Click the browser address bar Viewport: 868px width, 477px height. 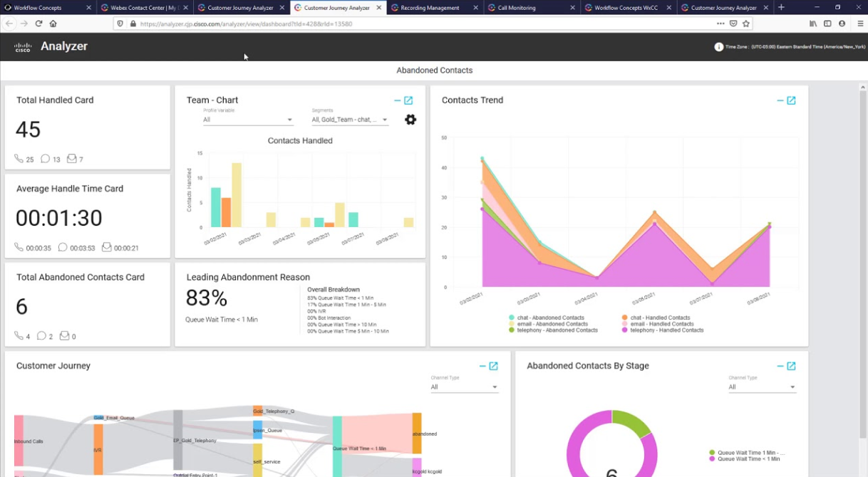click(x=420, y=23)
